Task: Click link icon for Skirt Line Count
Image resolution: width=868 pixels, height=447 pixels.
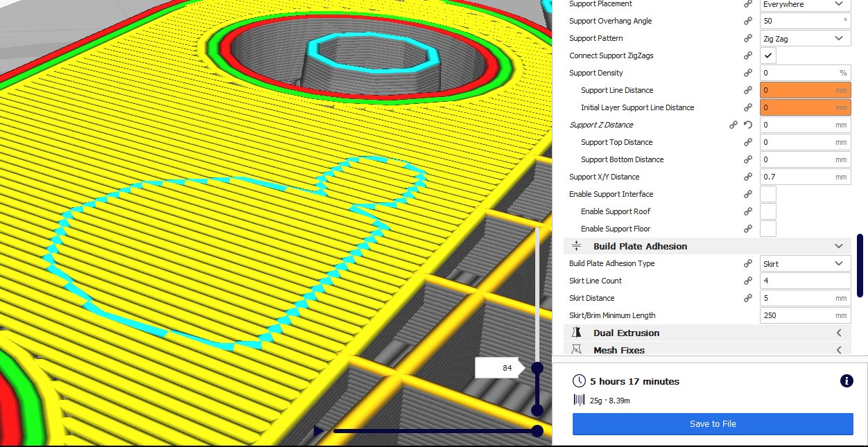Action: pos(748,281)
